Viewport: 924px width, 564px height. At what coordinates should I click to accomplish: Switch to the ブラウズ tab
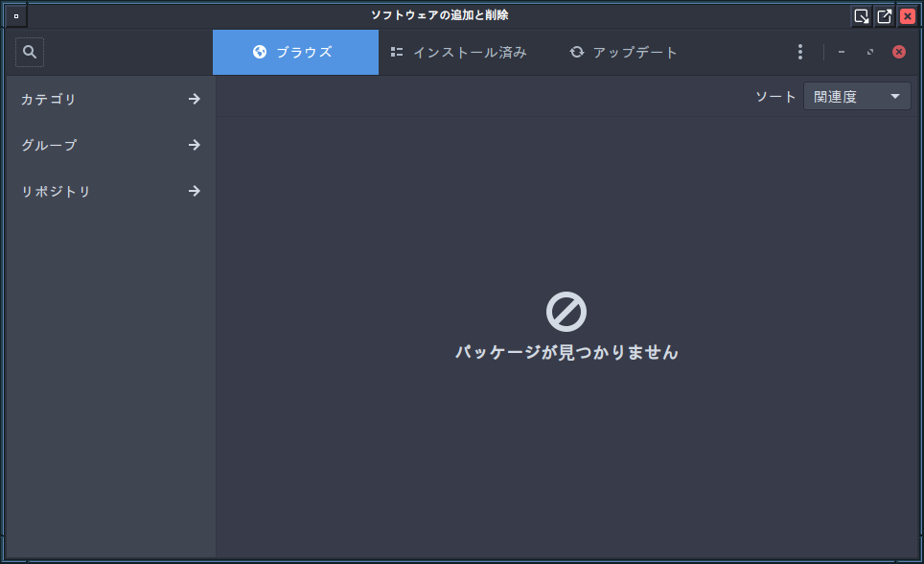[295, 52]
